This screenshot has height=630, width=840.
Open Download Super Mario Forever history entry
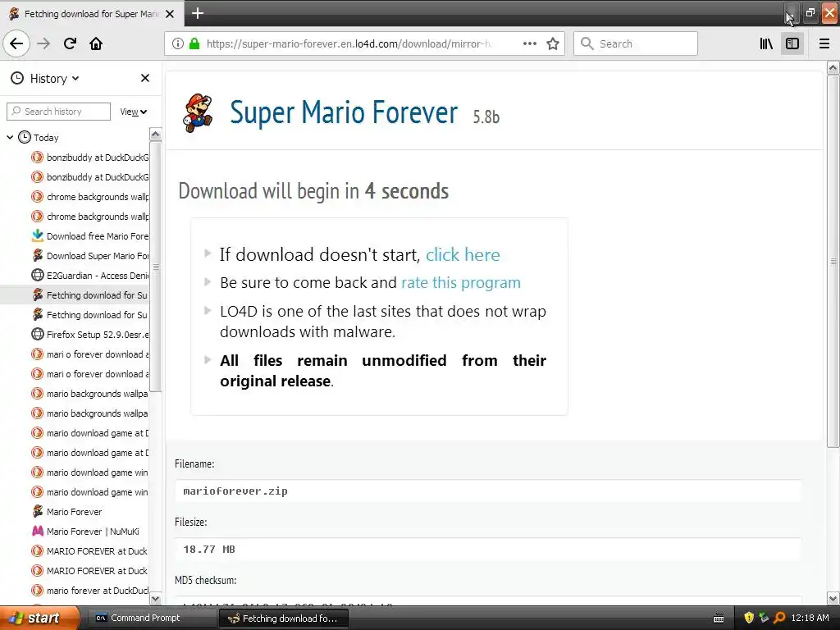[90, 256]
